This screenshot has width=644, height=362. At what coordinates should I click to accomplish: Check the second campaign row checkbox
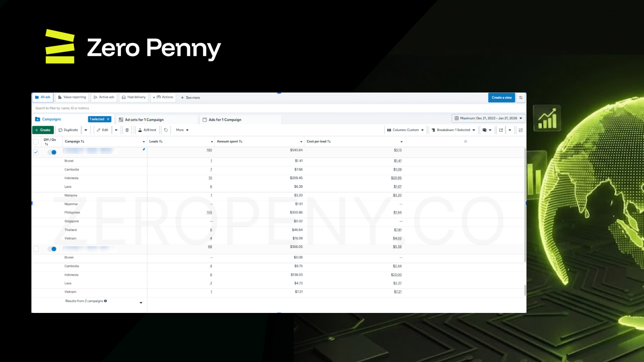(x=36, y=249)
